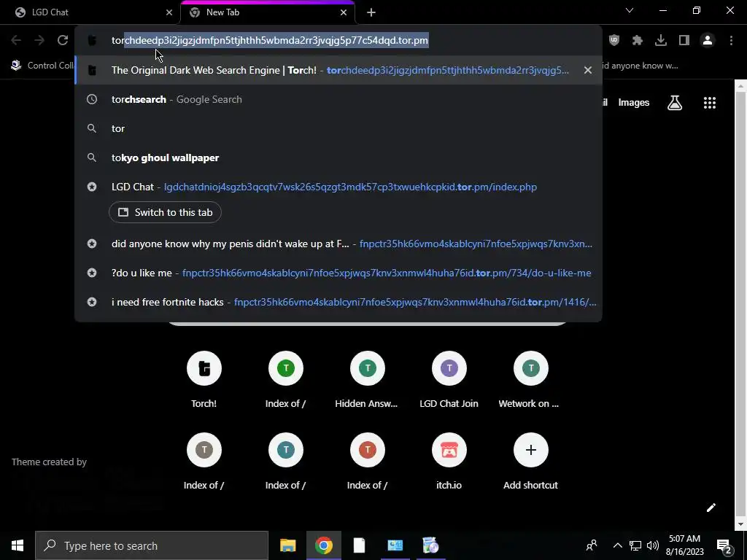Go forward using the forward arrow
Viewport: 747px width, 560px height.
39,41
